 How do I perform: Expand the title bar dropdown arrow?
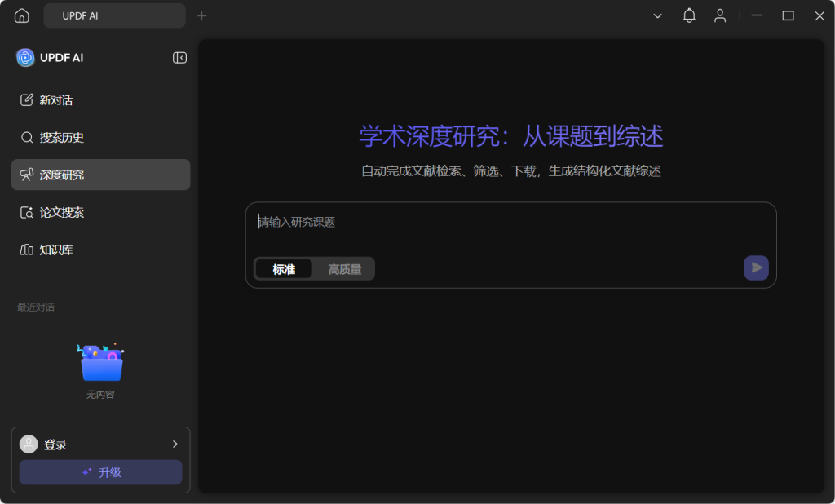pos(657,15)
